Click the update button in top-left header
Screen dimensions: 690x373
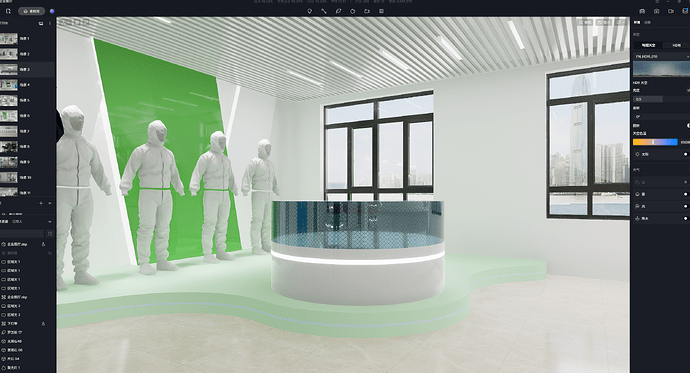point(32,11)
